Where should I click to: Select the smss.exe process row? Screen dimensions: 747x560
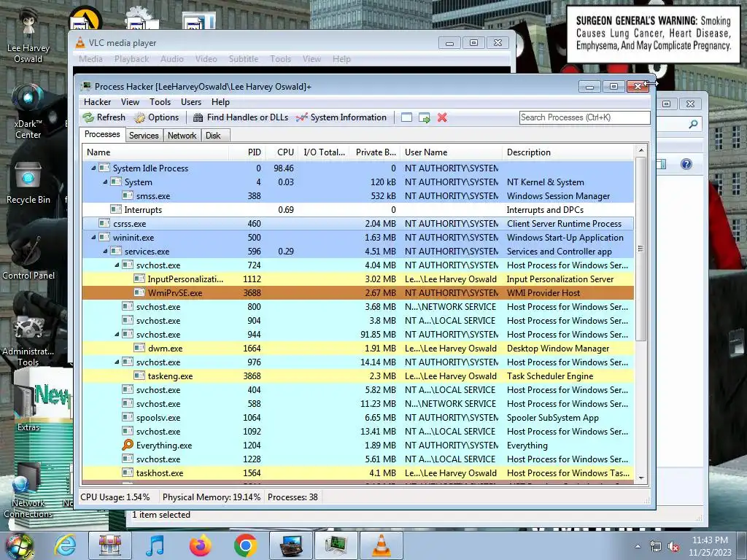point(357,195)
